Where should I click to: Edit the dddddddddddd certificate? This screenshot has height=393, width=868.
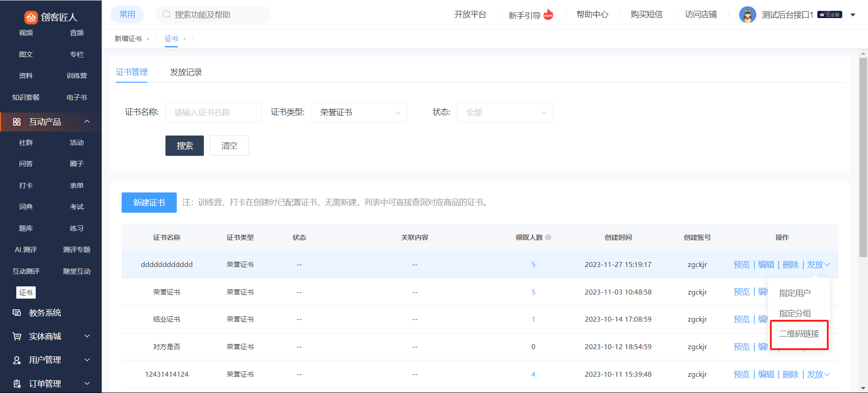tap(766, 265)
